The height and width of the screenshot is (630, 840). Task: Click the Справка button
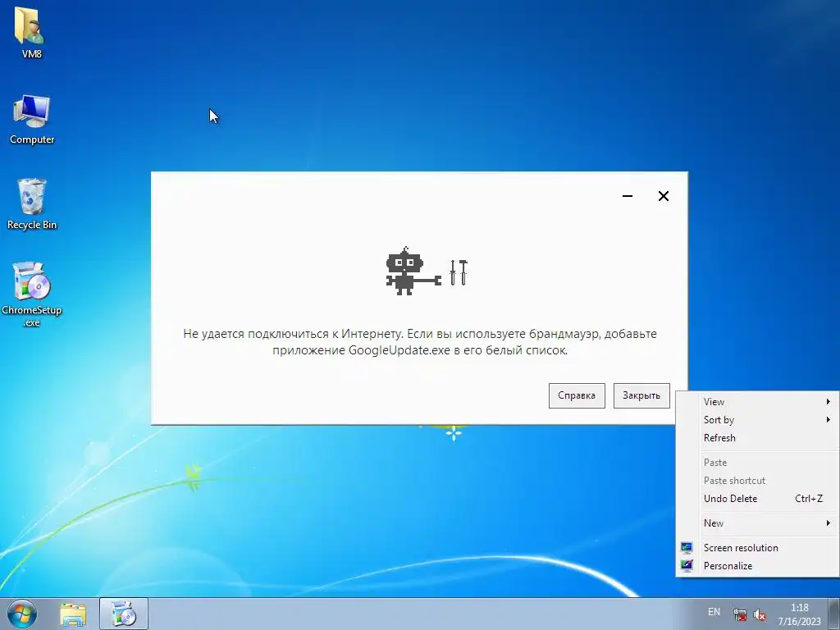(577, 395)
